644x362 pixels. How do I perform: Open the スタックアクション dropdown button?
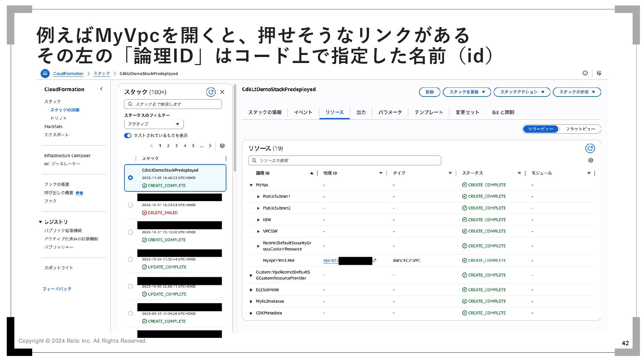[522, 92]
